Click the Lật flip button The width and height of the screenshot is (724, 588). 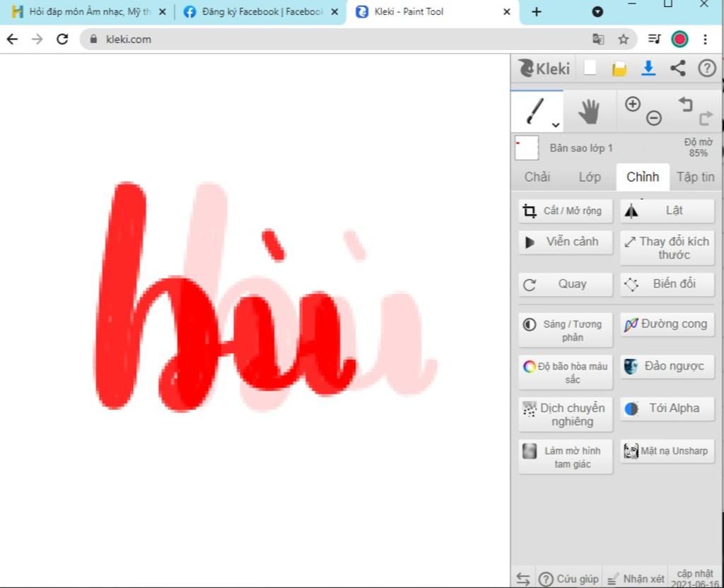pyautogui.click(x=667, y=211)
